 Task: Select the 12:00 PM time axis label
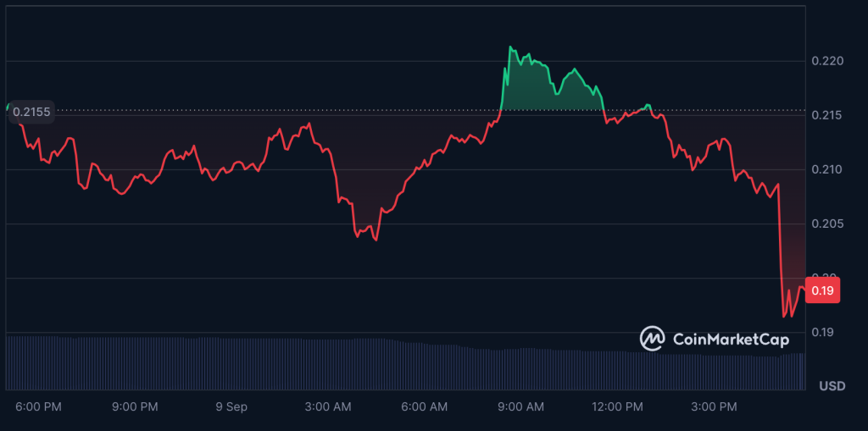(617, 407)
